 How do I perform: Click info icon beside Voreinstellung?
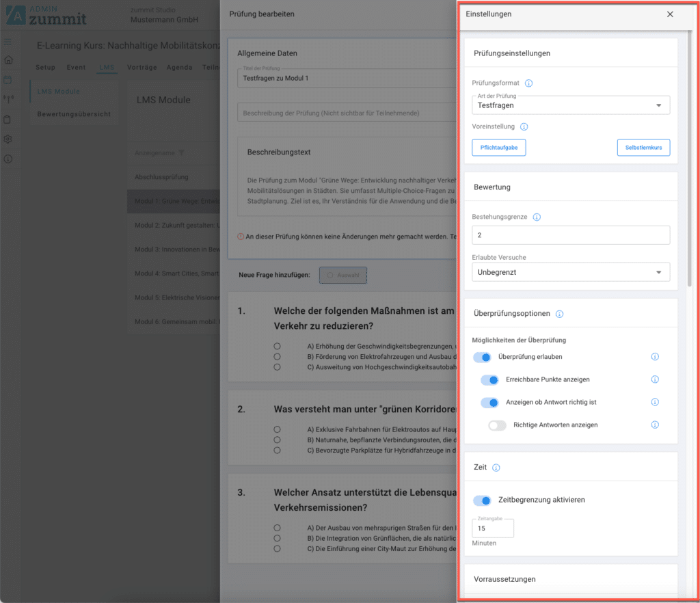[524, 127]
